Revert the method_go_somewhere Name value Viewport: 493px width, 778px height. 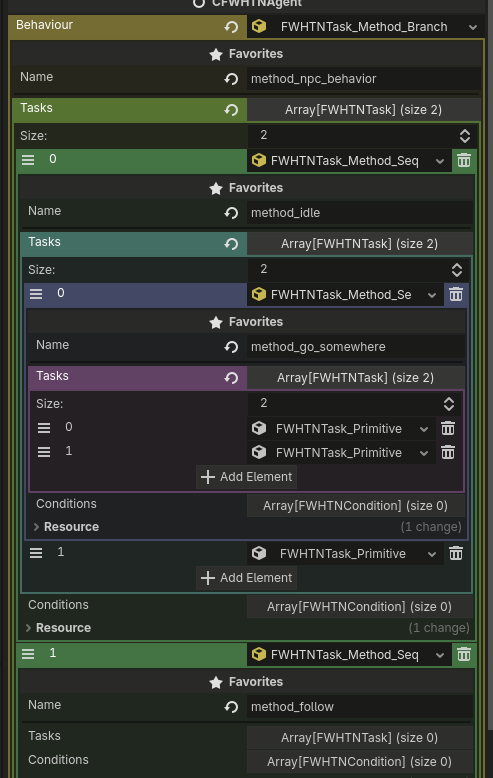pos(231,347)
